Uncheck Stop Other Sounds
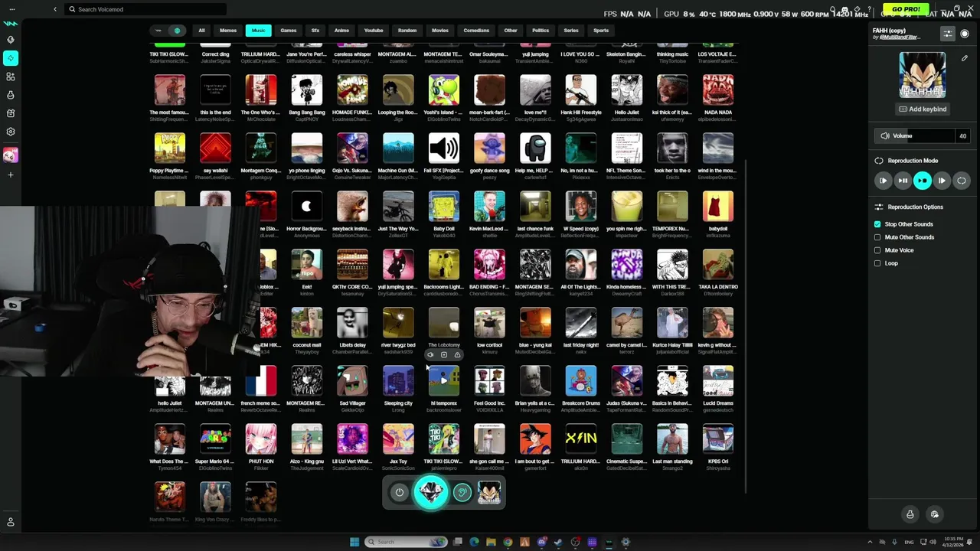The width and height of the screenshot is (980, 551). coord(877,224)
